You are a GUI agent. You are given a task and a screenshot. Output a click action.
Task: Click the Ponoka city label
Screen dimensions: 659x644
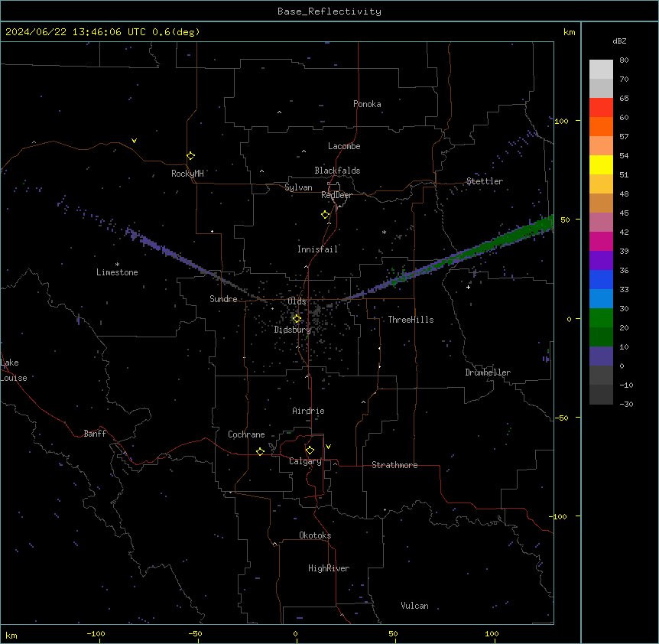[x=367, y=104]
